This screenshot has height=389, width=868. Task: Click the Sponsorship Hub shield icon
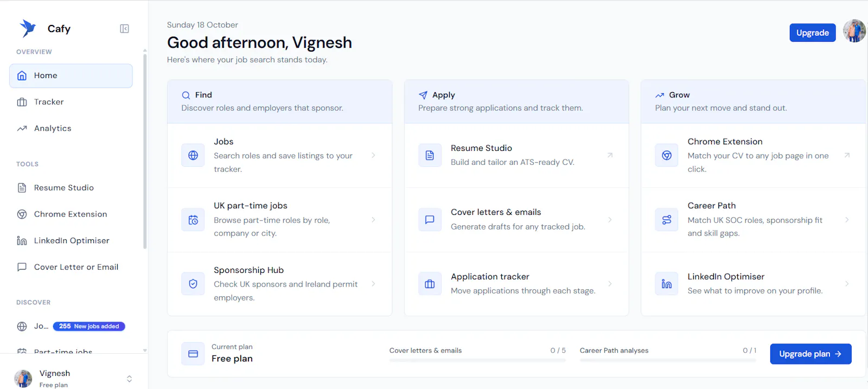(x=193, y=284)
